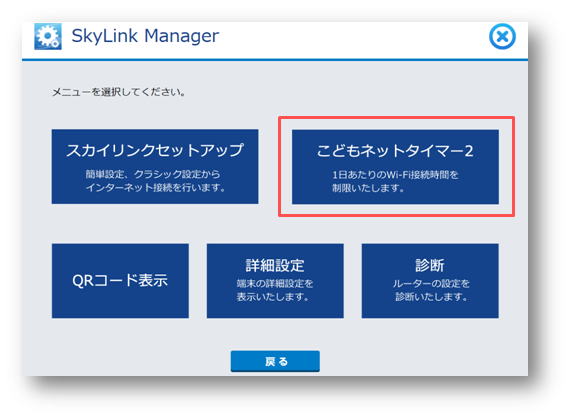Select the こどもネットタイマー2 tile
570x418 pixels.
tap(395, 166)
